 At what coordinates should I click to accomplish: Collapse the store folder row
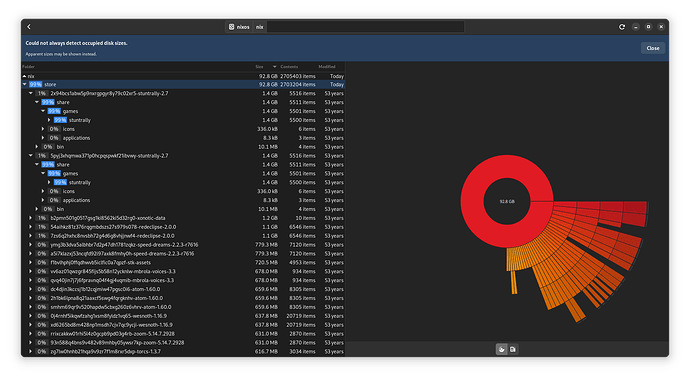[25, 84]
